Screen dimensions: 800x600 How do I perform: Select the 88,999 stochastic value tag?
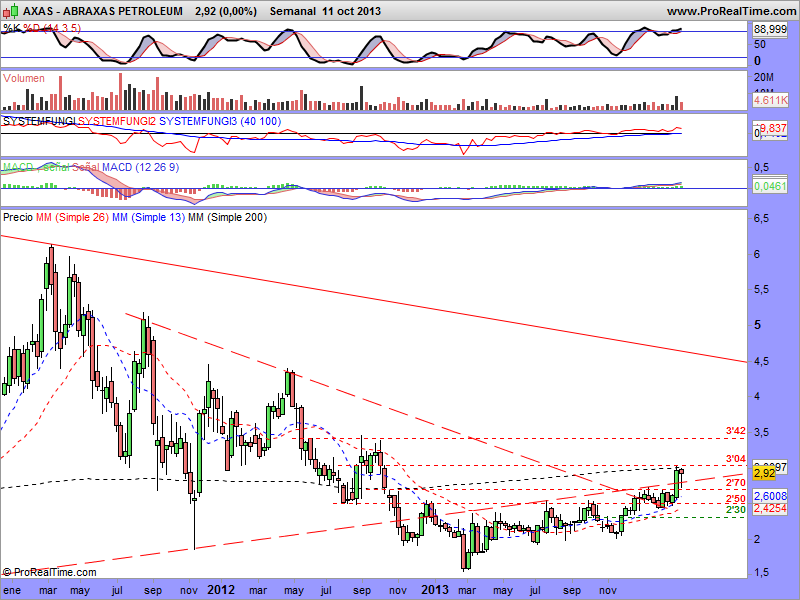(770, 30)
